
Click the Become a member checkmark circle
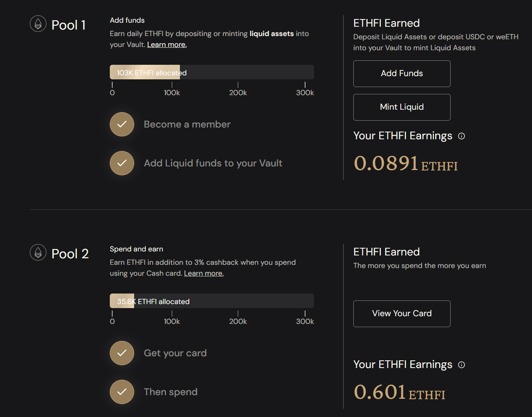point(122,124)
